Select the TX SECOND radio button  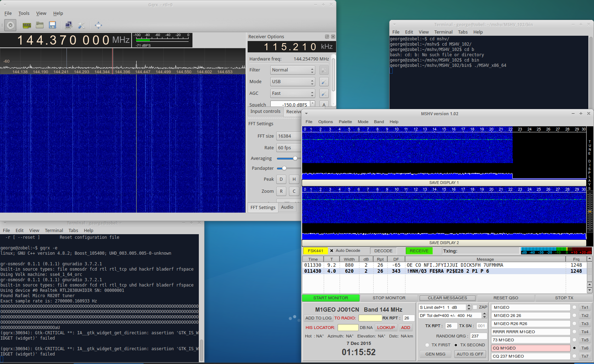point(456,345)
